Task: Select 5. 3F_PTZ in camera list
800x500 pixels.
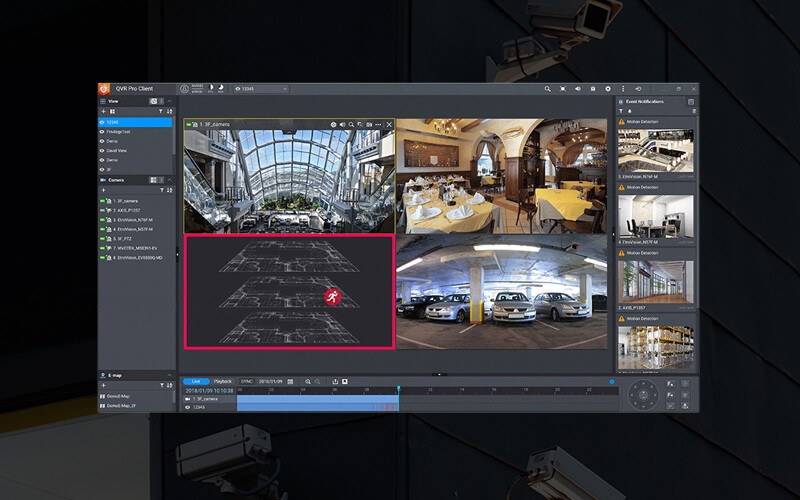Action: [x=124, y=238]
